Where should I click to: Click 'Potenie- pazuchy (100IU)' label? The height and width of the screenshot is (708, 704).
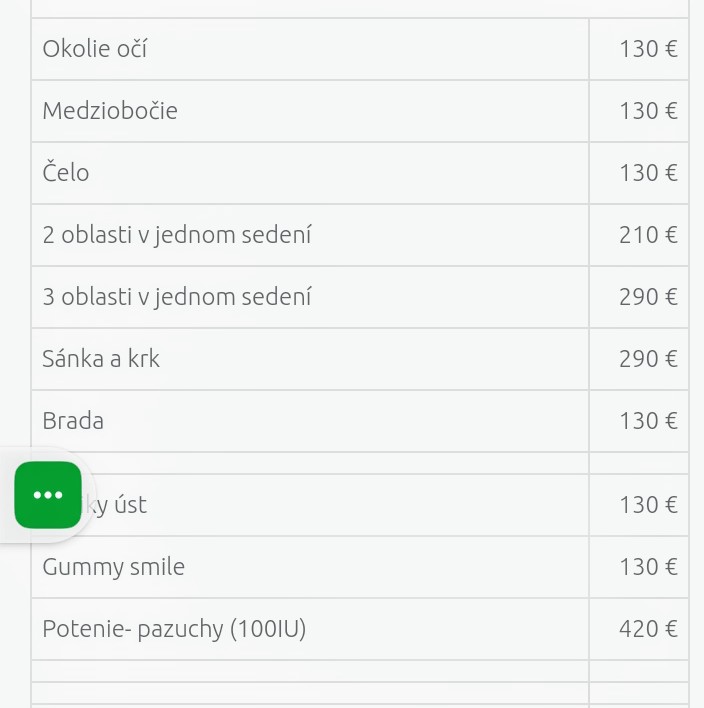[174, 629]
